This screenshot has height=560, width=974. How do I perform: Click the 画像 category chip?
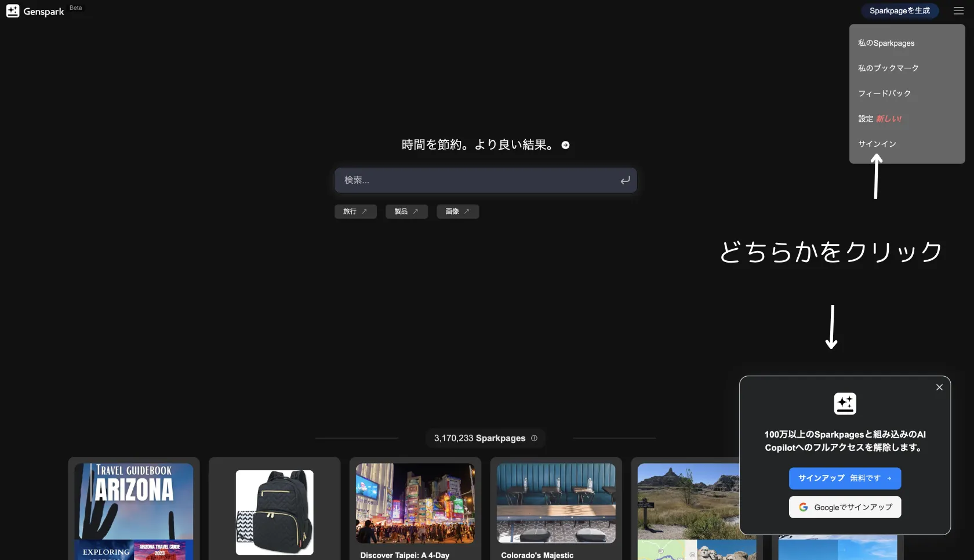[x=457, y=212]
